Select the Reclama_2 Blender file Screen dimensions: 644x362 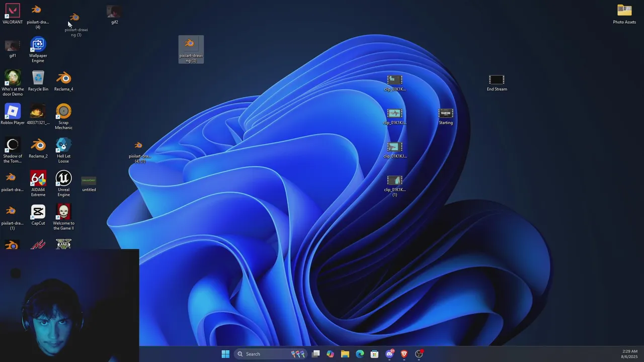(x=38, y=148)
